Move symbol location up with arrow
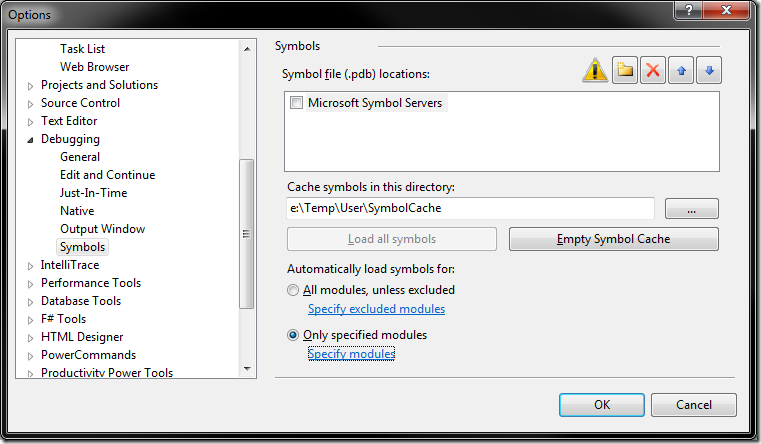Viewport: 761px width, 444px height. [681, 70]
